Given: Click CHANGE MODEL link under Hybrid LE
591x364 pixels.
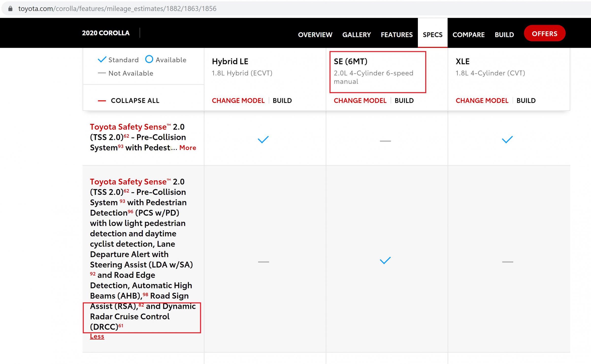Looking at the screenshot, I should (x=238, y=100).
